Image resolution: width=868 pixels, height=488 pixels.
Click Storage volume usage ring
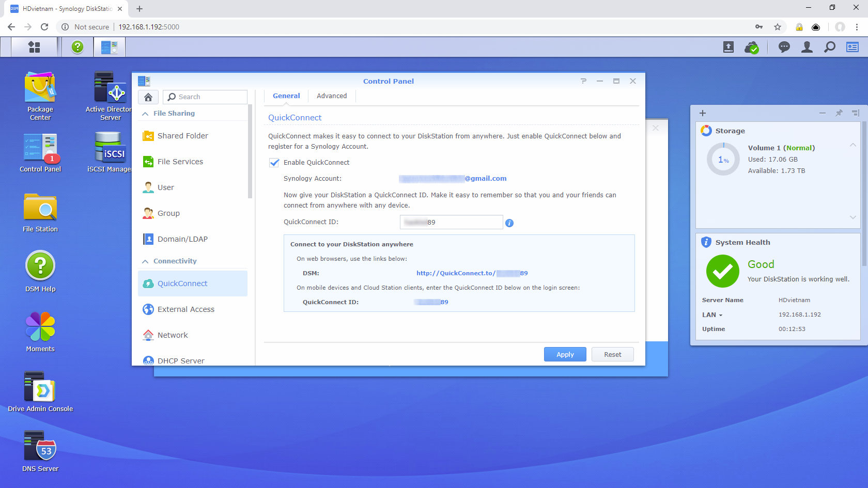pyautogui.click(x=723, y=160)
